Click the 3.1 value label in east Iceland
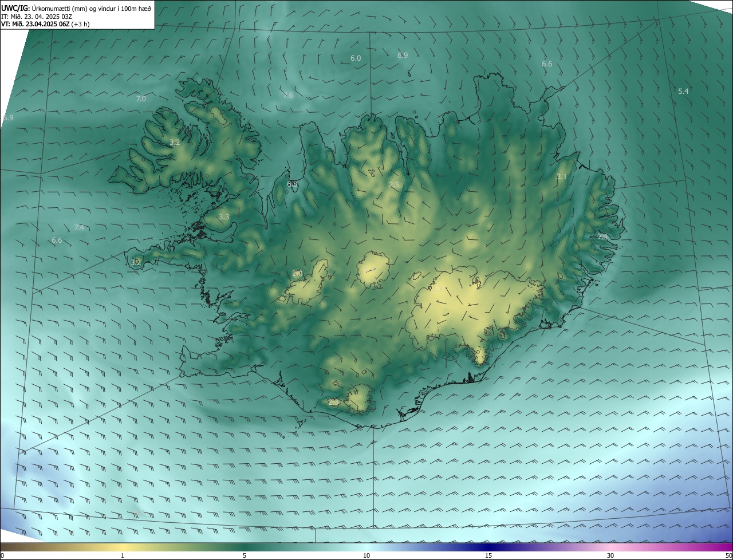 coord(562,177)
